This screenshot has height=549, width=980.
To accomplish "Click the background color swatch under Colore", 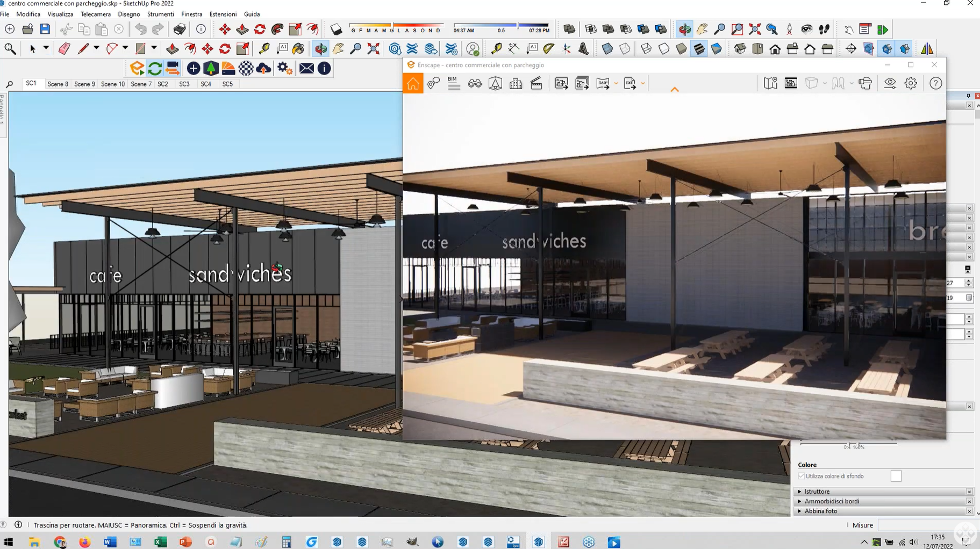I will (896, 476).
